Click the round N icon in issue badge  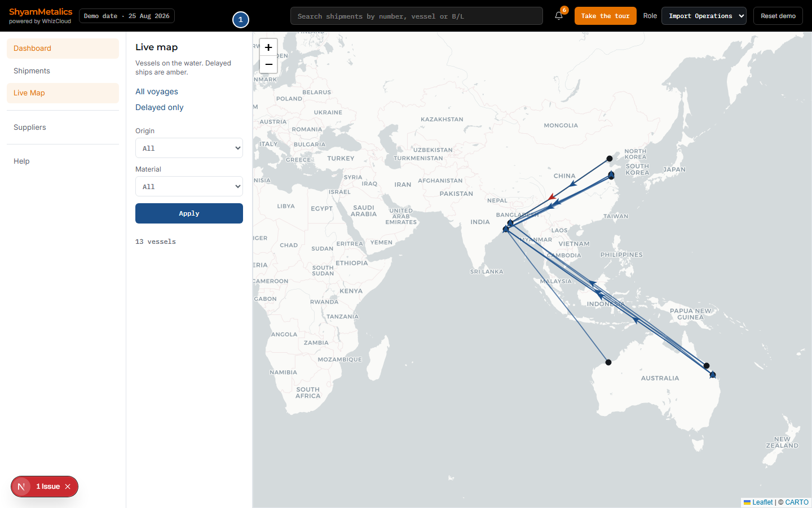[x=21, y=487]
